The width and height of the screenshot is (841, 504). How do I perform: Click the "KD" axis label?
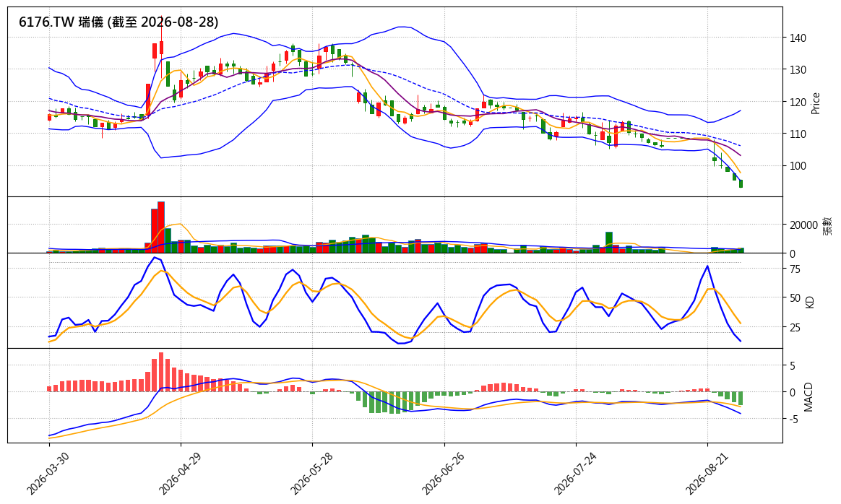tap(810, 303)
